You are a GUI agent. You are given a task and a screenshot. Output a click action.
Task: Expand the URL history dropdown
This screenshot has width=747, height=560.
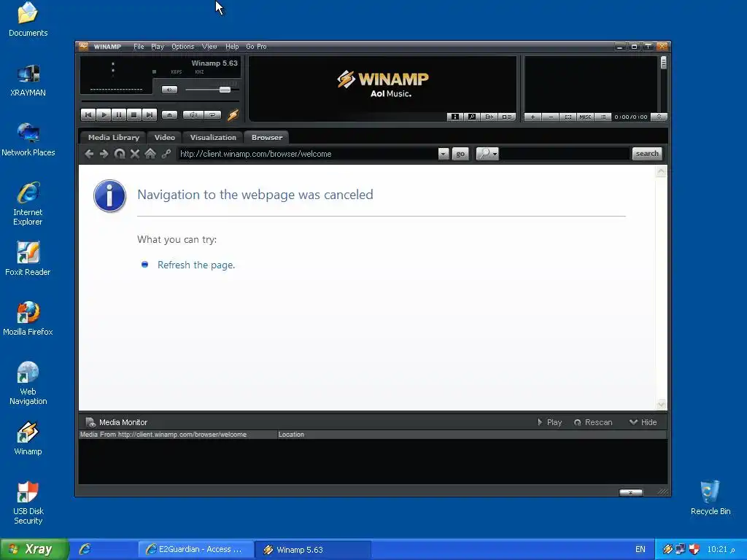point(444,154)
